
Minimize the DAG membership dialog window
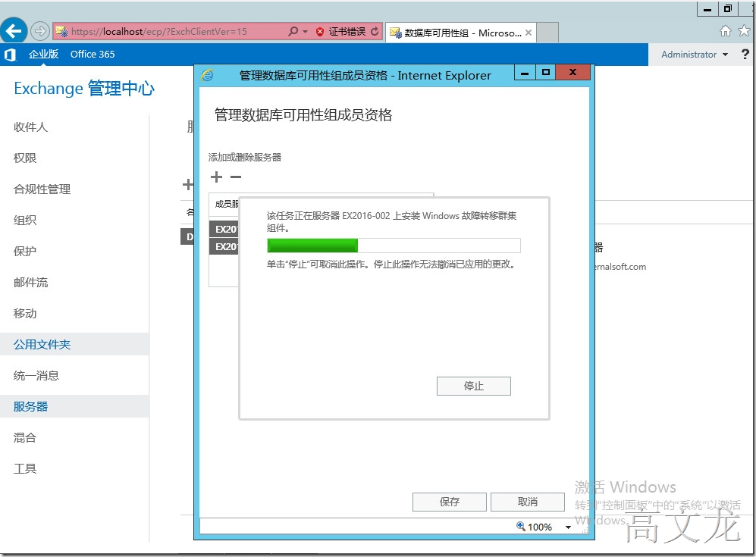tap(525, 73)
